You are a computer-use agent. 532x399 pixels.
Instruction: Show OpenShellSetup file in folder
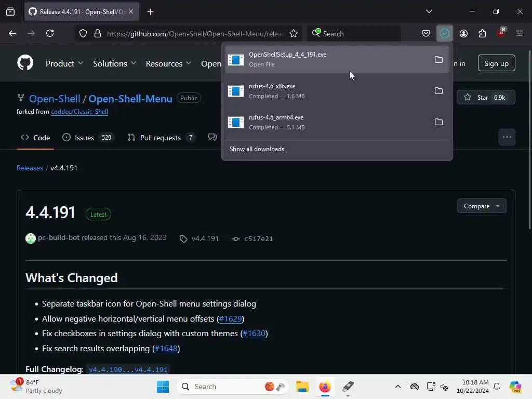click(x=438, y=60)
